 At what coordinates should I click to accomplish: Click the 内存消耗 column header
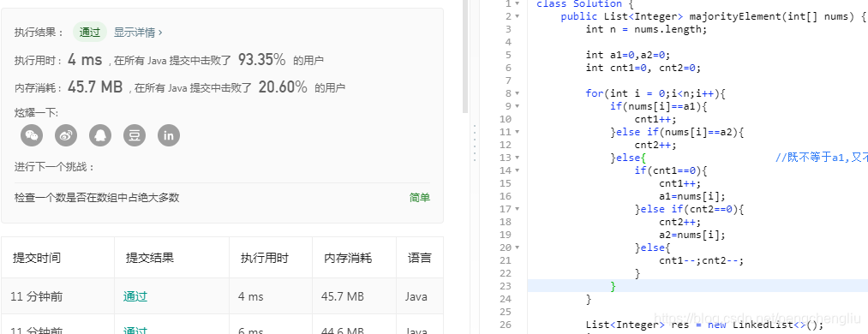348,258
